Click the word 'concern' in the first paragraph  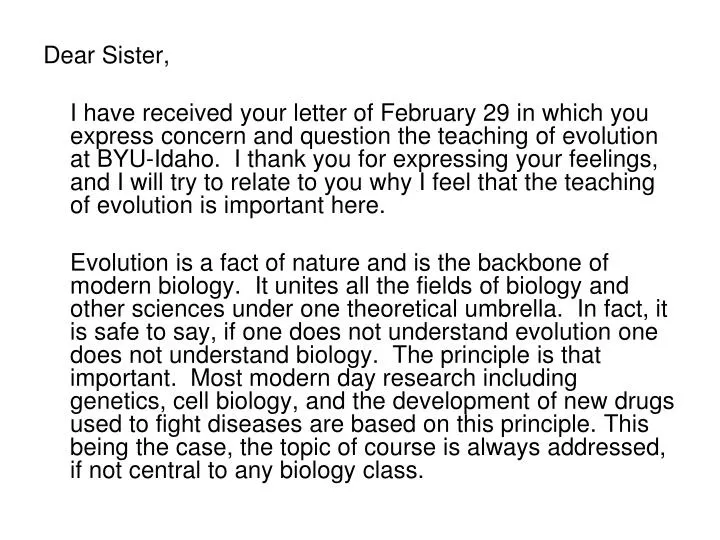[204, 136]
